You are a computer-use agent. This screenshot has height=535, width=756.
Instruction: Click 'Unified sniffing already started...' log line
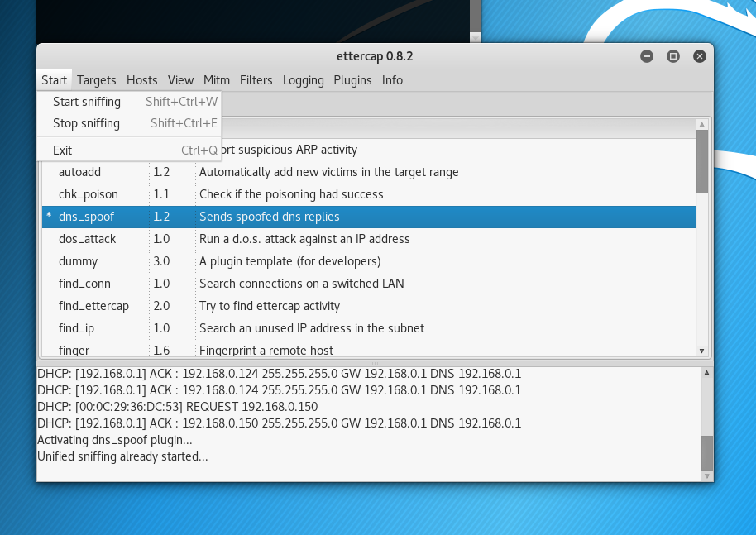pos(122,456)
